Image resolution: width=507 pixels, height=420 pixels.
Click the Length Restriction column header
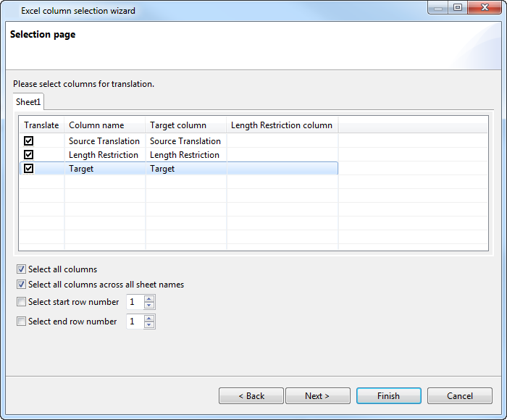click(282, 125)
